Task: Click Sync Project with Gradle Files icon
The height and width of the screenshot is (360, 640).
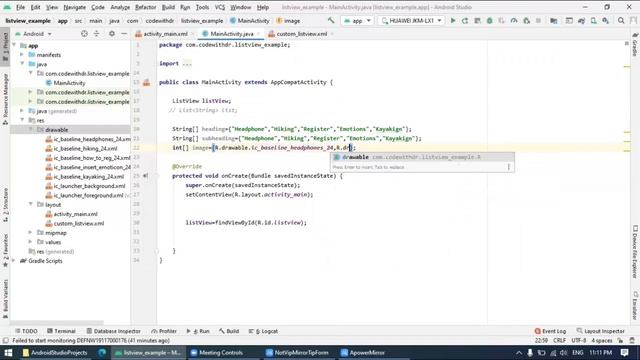Action: click(x=581, y=20)
